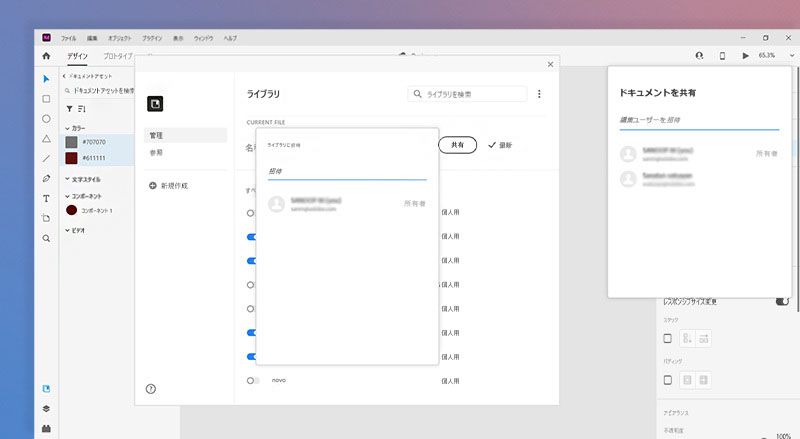This screenshot has width=800, height=439.
Task: Collapse the ビデオ section
Action: point(67,230)
